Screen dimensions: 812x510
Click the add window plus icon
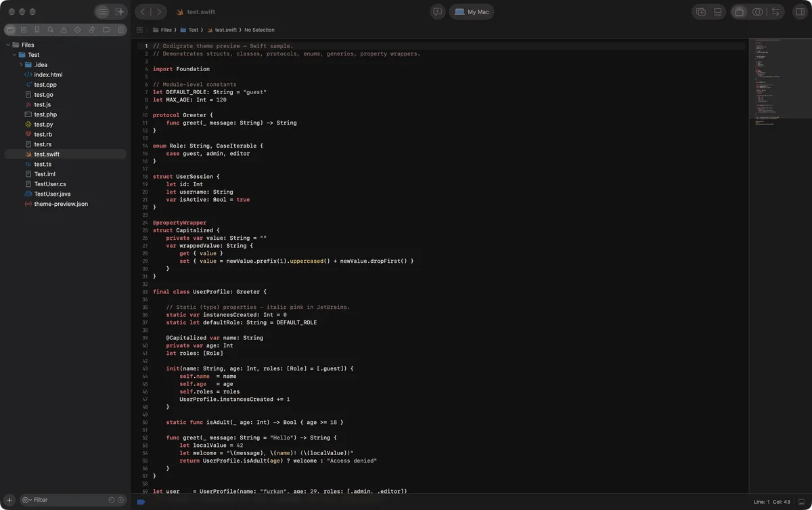[x=700, y=12]
